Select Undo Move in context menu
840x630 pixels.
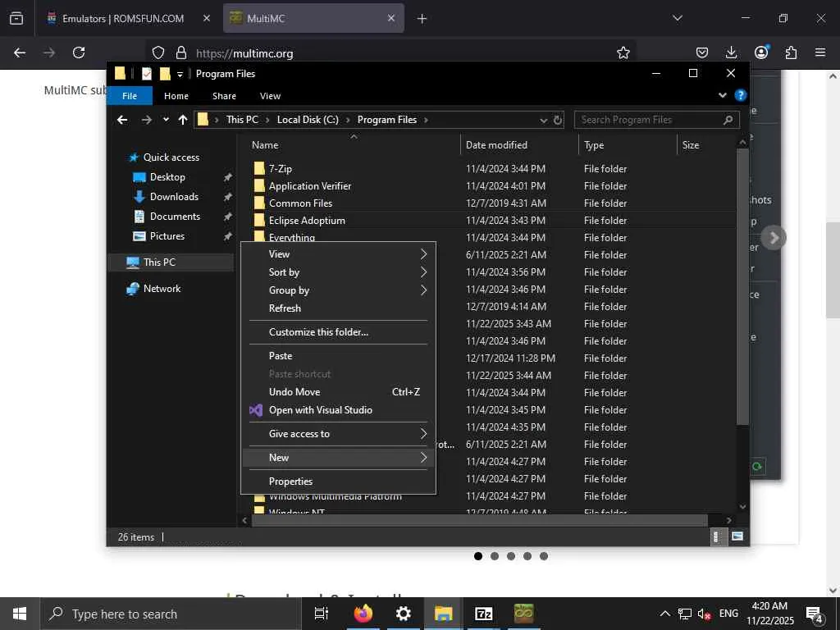click(x=339, y=392)
